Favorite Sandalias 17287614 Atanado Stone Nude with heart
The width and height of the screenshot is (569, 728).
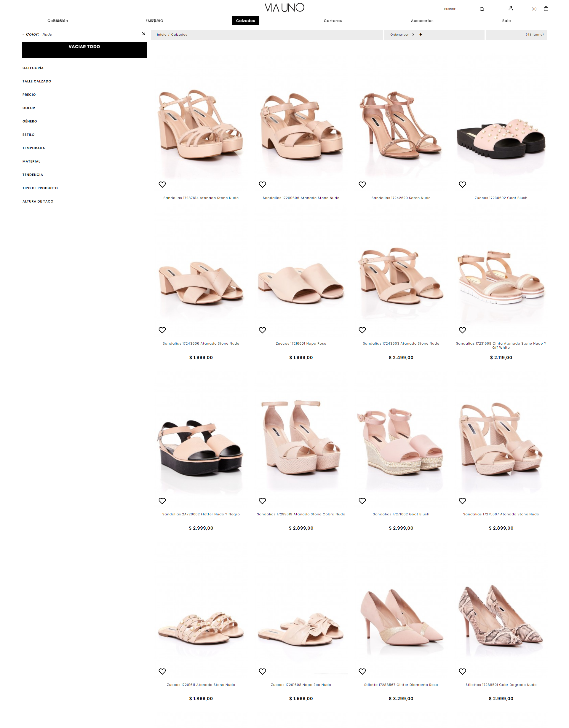click(162, 184)
